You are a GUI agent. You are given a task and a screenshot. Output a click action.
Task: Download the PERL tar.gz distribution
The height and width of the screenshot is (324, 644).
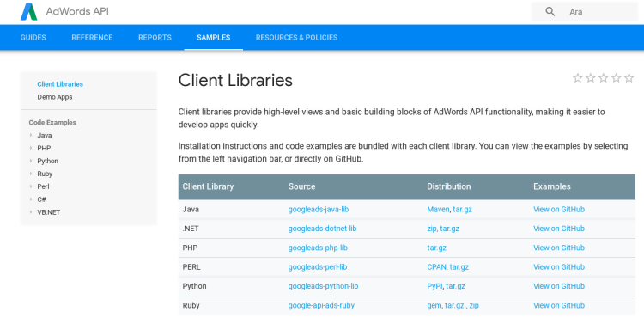click(459, 266)
